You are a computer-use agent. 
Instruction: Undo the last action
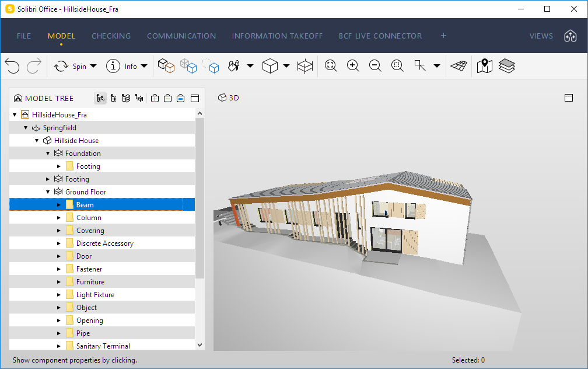tap(12, 66)
